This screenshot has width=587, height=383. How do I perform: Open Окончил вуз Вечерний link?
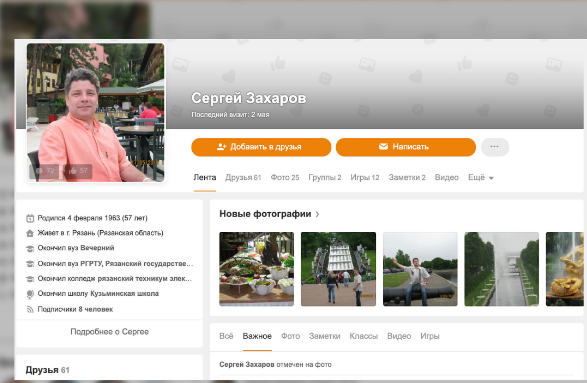76,248
